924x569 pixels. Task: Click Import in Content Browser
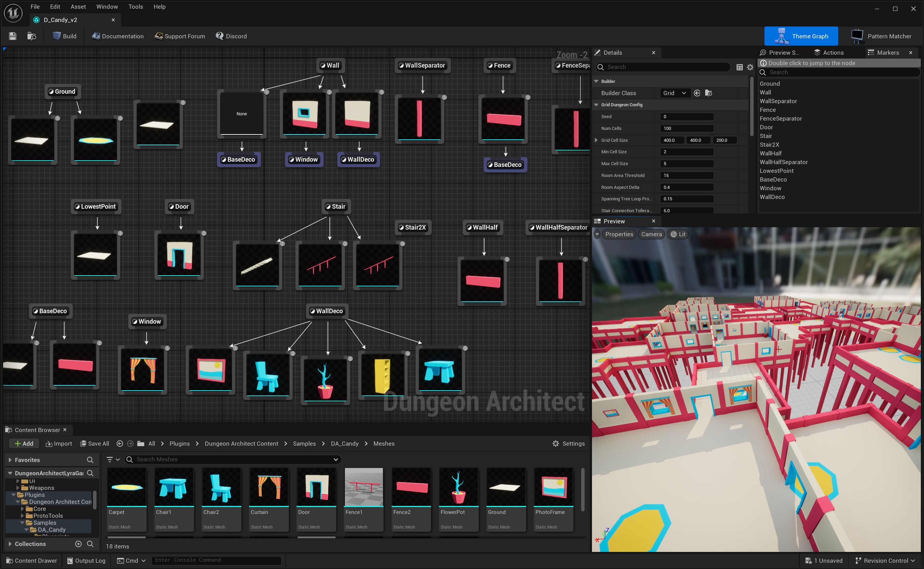click(x=59, y=444)
